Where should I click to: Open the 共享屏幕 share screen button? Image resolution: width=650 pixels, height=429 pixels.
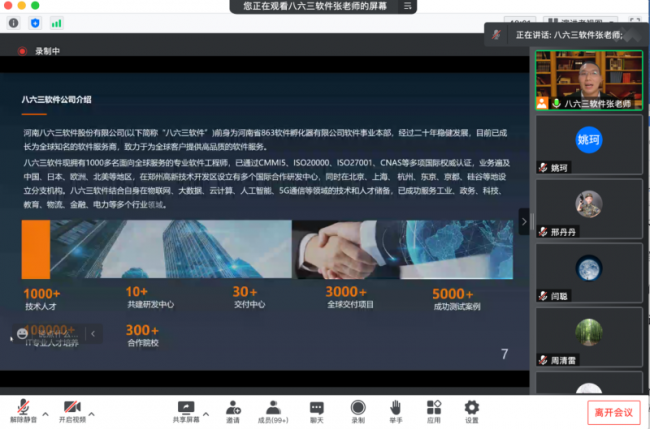[186, 408]
